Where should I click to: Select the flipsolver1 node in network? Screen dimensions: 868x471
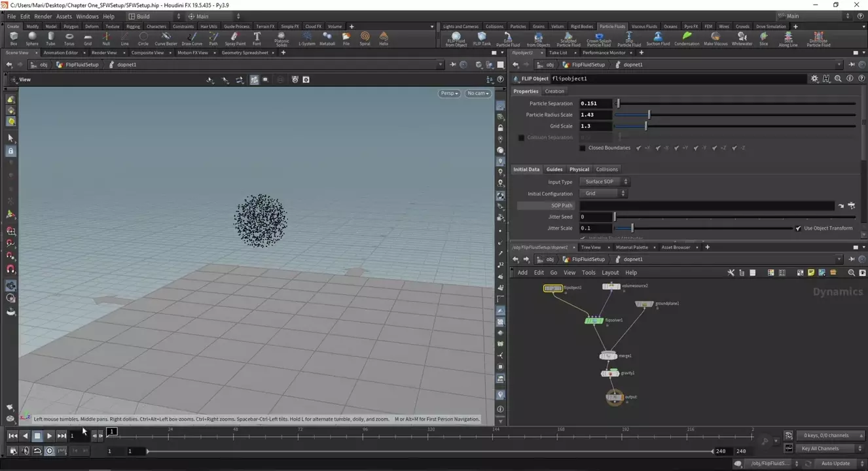coord(594,321)
